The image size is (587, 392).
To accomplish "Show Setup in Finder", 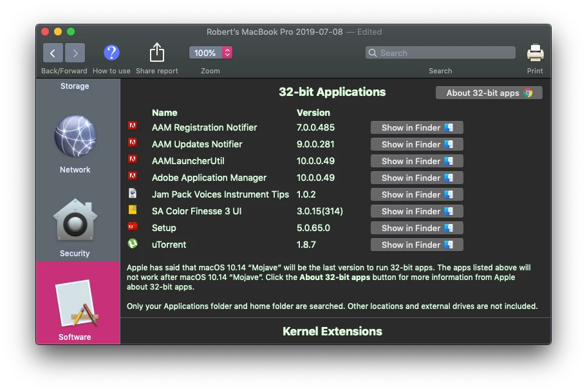I will coord(416,228).
